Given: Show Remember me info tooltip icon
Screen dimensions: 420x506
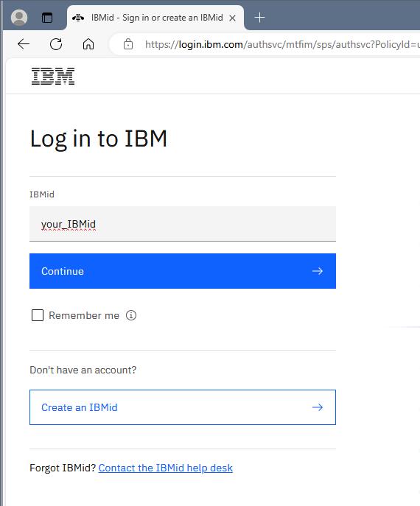Looking at the screenshot, I should point(131,315).
